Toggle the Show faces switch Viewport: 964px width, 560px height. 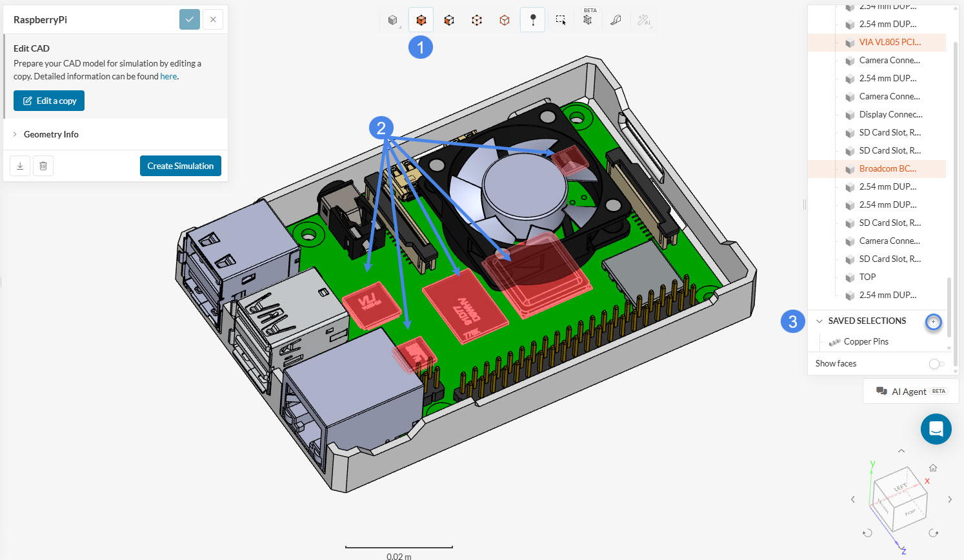pyautogui.click(x=936, y=364)
